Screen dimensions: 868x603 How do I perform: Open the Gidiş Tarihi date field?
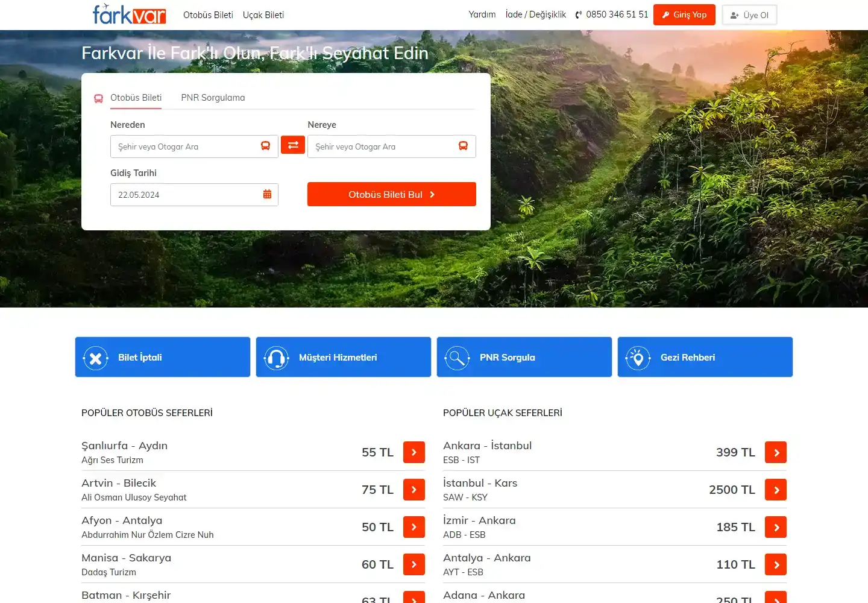(194, 195)
